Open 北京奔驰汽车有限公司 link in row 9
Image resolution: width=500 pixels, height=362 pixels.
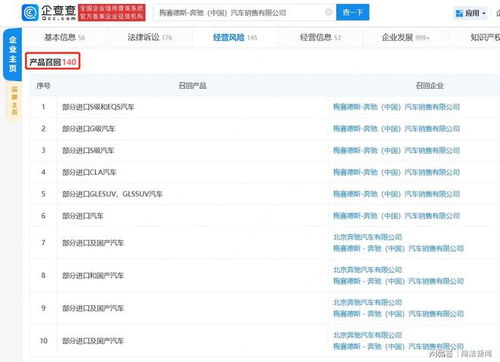(368, 302)
